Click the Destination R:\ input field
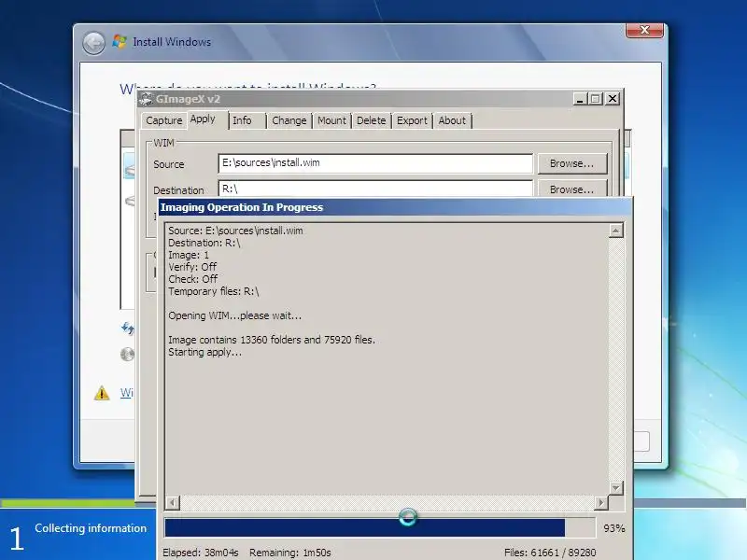 click(375, 189)
